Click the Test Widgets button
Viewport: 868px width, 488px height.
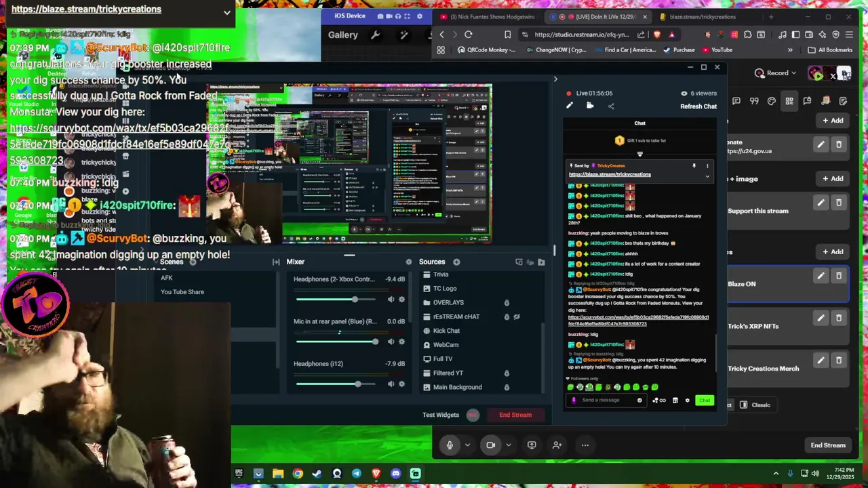[441, 415]
